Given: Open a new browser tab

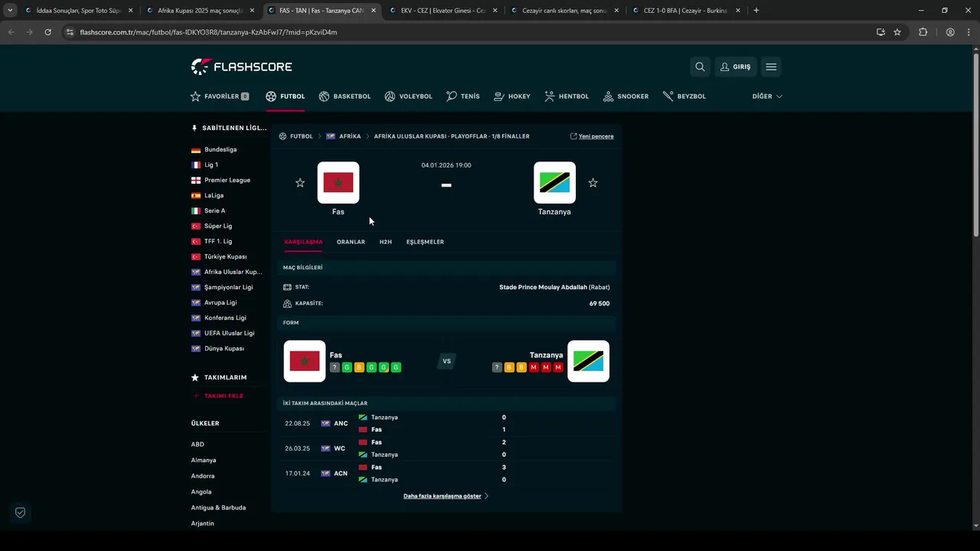Looking at the screenshot, I should click(x=756, y=11).
